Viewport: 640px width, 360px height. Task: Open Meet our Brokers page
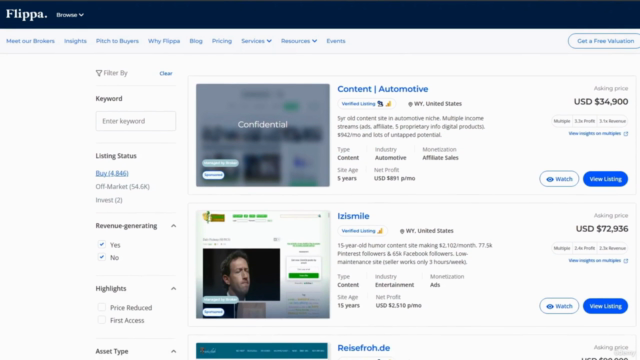click(30, 41)
